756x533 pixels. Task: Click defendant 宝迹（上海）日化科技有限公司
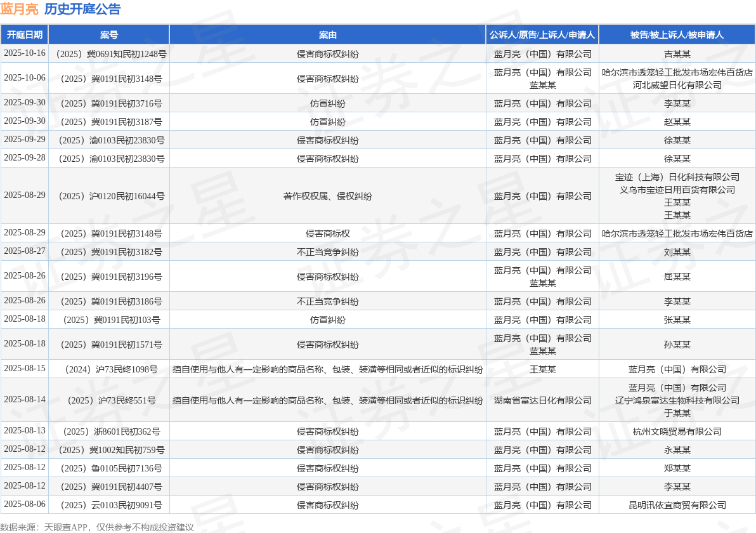point(677,178)
